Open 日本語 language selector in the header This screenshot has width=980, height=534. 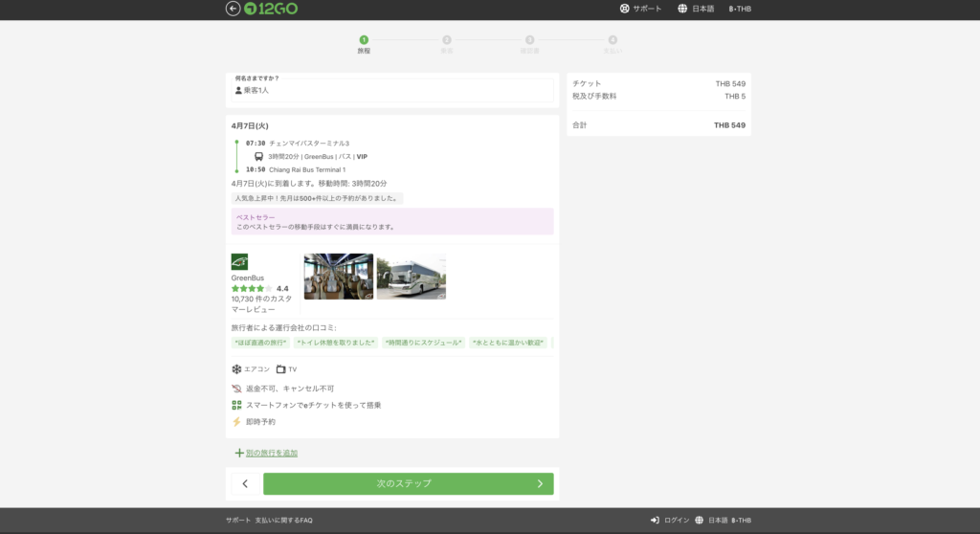[703, 9]
